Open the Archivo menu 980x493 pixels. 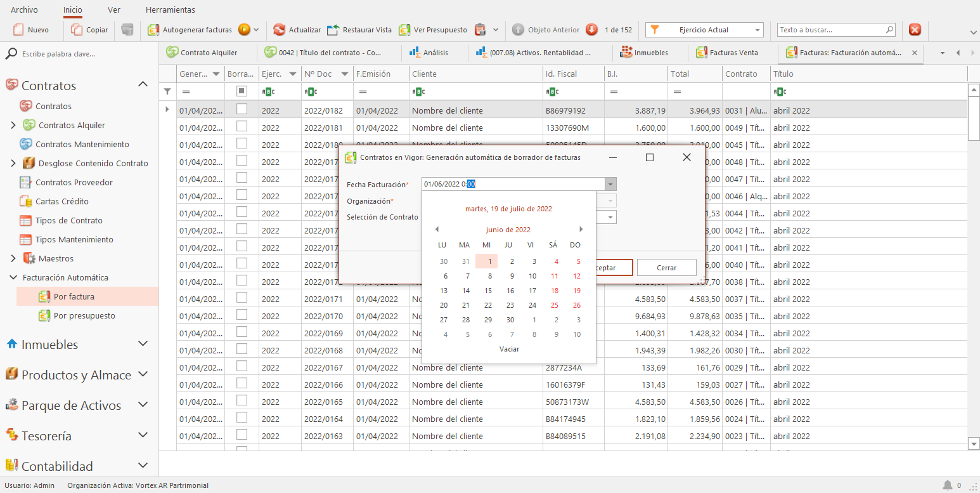click(x=24, y=10)
